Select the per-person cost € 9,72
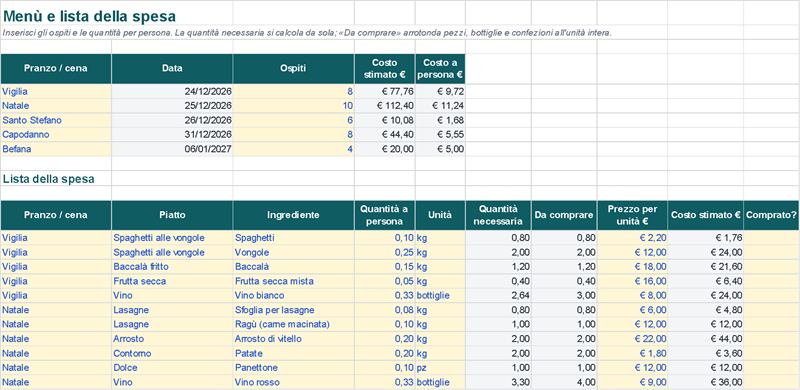800x390 pixels. pyautogui.click(x=440, y=92)
